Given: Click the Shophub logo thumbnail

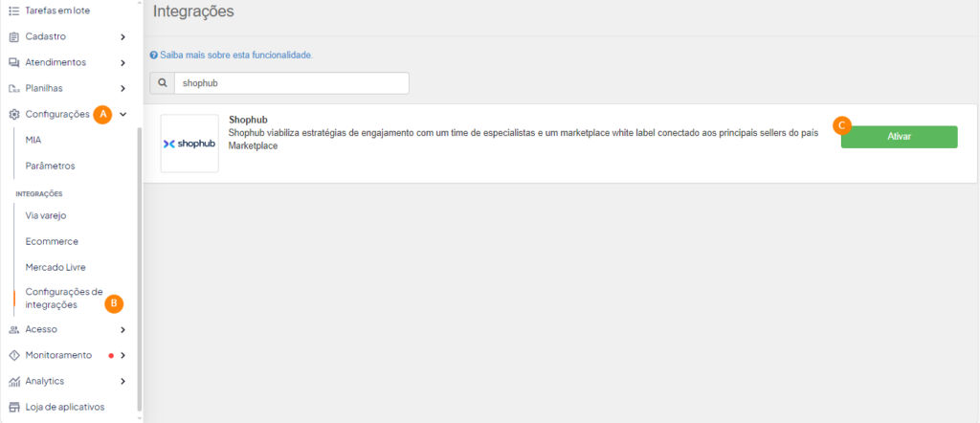Looking at the screenshot, I should tap(189, 144).
